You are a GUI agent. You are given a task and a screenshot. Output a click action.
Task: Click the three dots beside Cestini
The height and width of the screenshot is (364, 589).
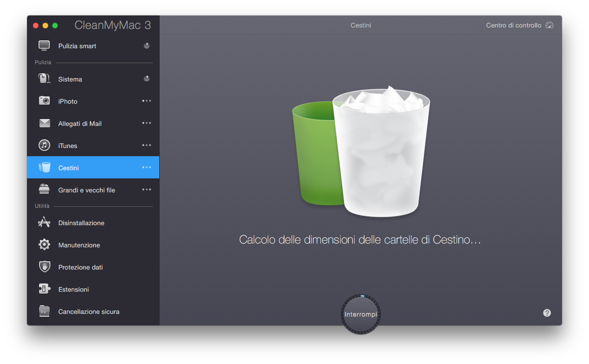[147, 167]
